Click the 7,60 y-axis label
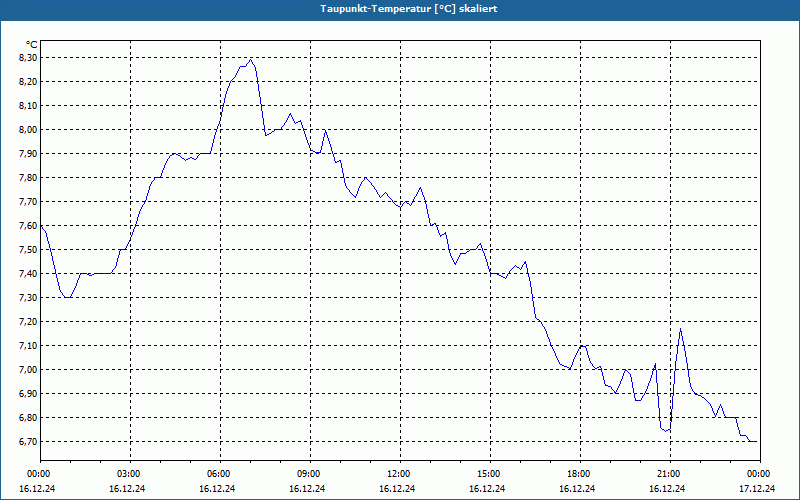 [28, 226]
